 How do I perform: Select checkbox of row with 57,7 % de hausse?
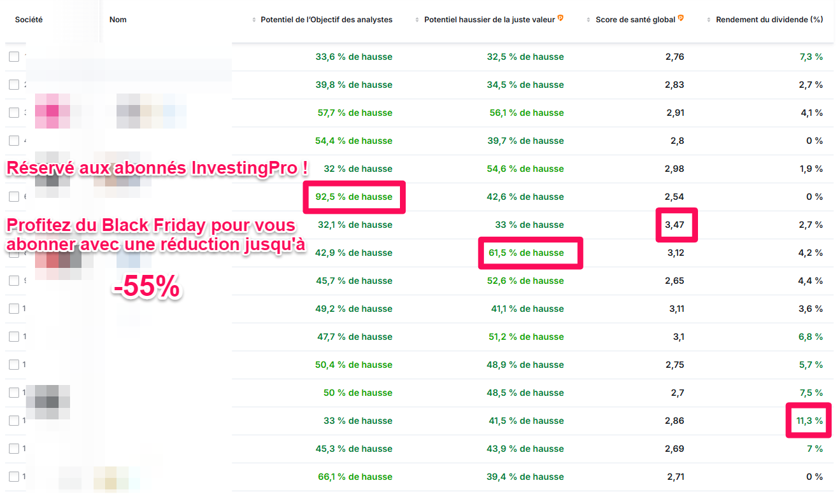click(x=14, y=113)
